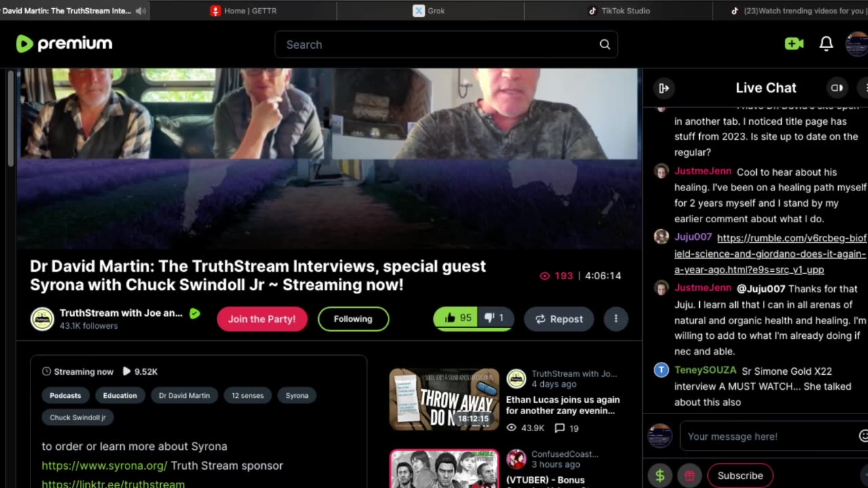Switch to the TikTok Studio tab
Image resolution: width=868 pixels, height=488 pixels.
click(x=618, y=11)
